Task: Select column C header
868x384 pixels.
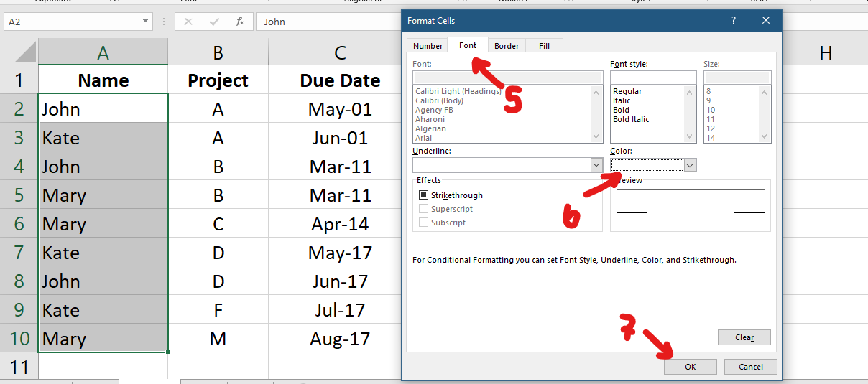Action: click(340, 52)
